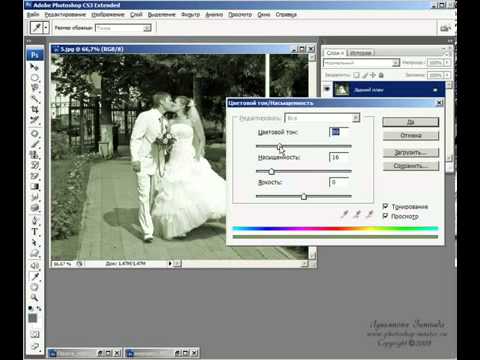
Task: Click the Загрузить... button
Action: point(411,153)
